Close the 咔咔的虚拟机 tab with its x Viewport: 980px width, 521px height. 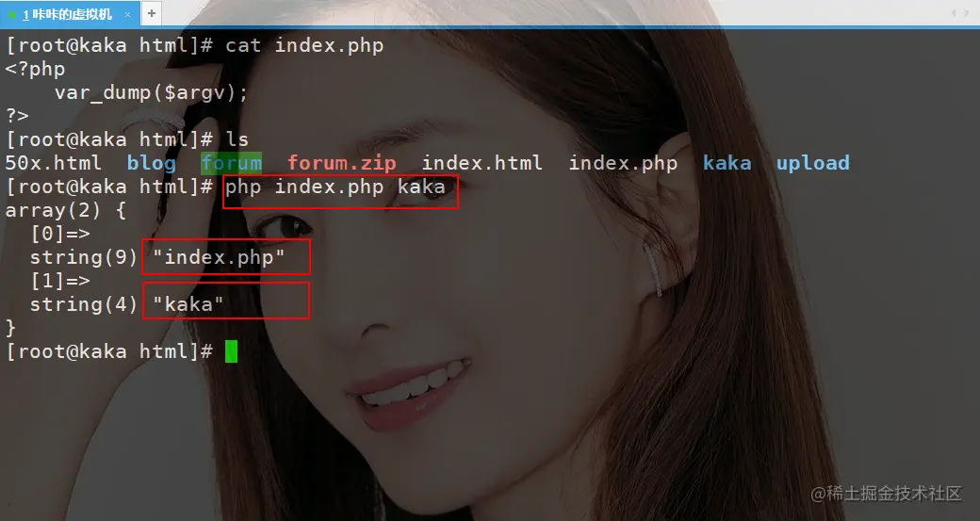(127, 14)
